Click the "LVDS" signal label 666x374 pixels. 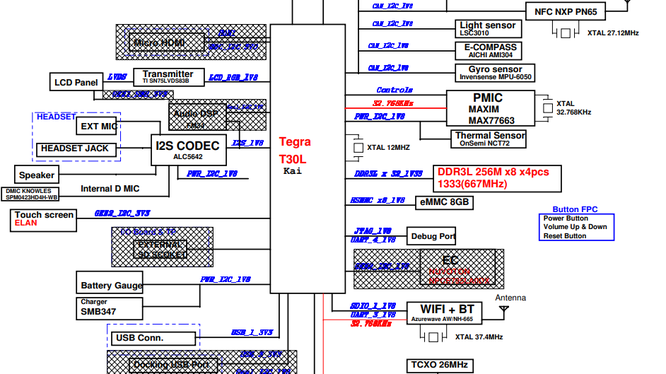pos(117,76)
